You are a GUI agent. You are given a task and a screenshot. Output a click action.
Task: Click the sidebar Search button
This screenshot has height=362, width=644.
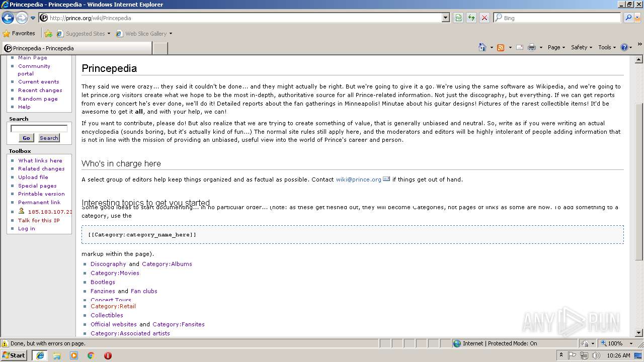(x=49, y=138)
